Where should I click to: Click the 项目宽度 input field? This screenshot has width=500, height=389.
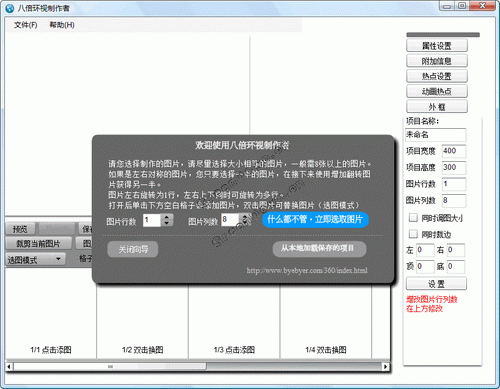(x=454, y=151)
